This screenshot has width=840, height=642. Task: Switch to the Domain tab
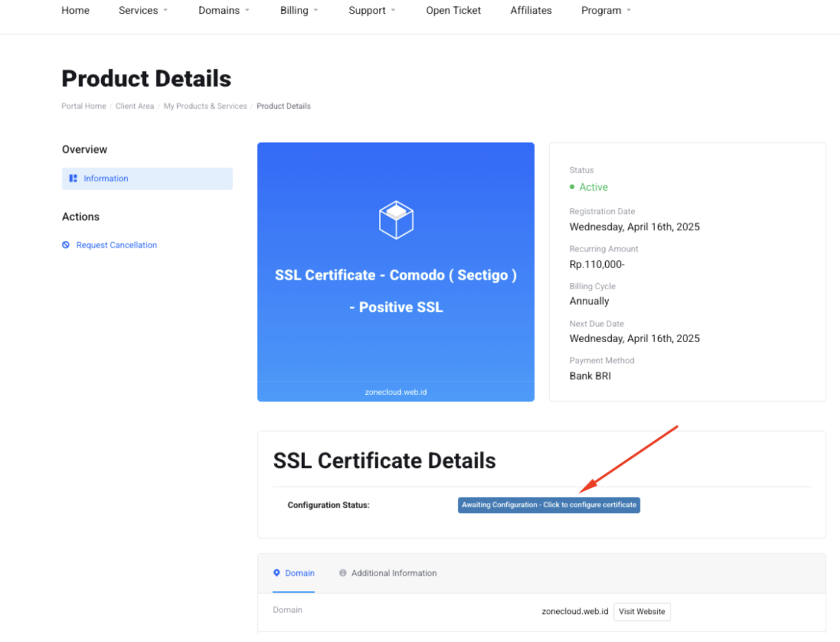click(x=294, y=573)
